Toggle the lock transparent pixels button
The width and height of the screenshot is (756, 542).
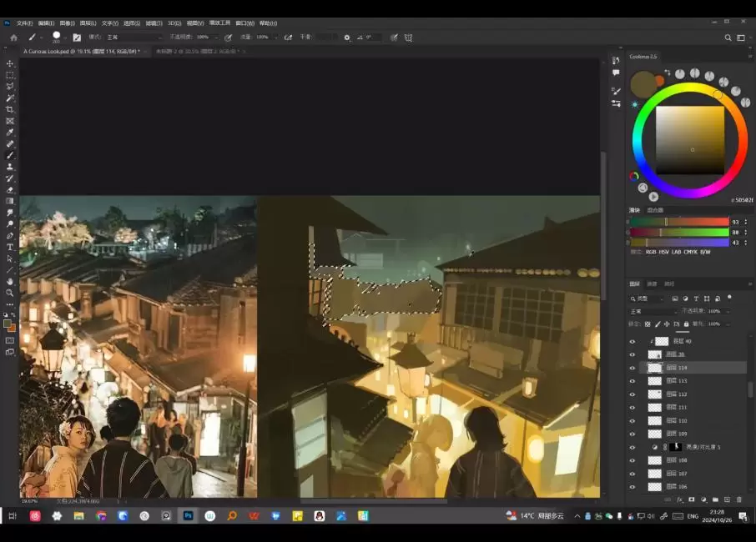(x=648, y=324)
